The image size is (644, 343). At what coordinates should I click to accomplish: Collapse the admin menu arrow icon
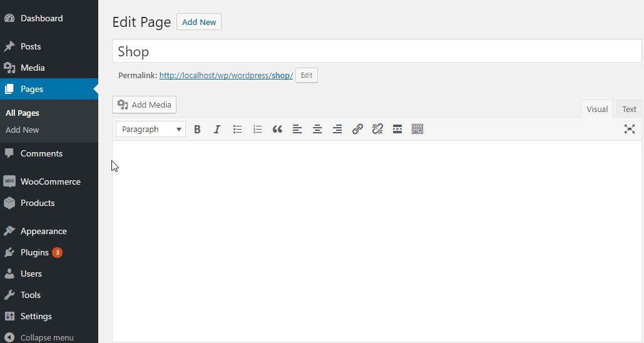tap(9, 337)
